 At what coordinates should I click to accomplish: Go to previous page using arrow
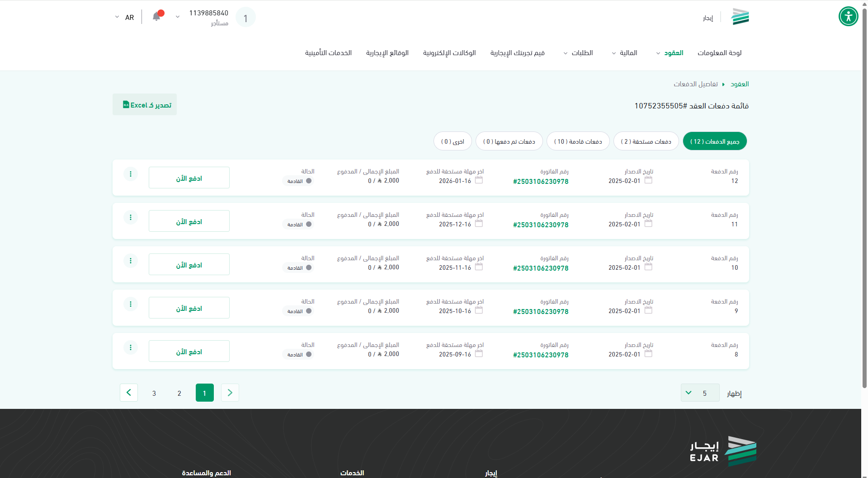coord(230,393)
